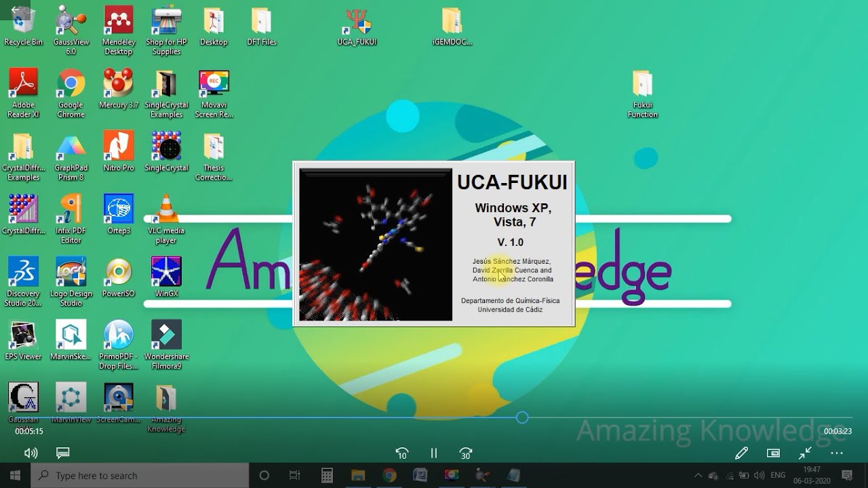Screen dimensions: 868x488
Task: Open the iGEMDOC folder on the desktop
Action: point(452,26)
